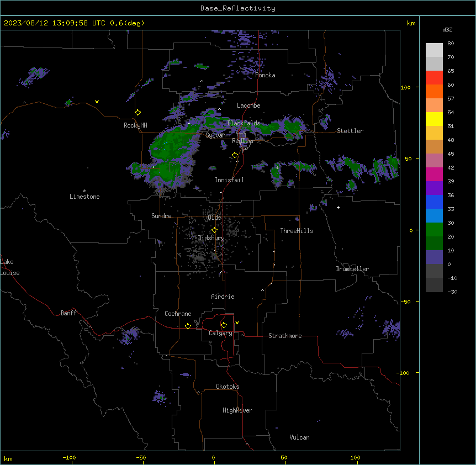Viewport: 476px width, 465px height.
Task: Click the Limestone label
Action: point(84,197)
